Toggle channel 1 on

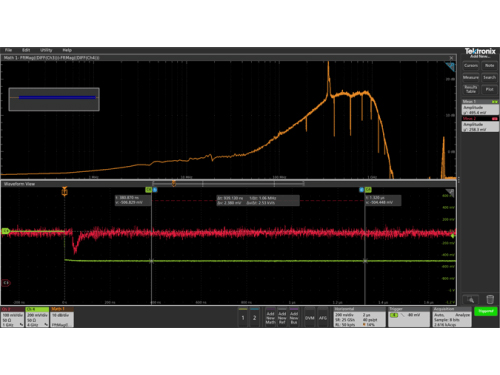coord(243,317)
